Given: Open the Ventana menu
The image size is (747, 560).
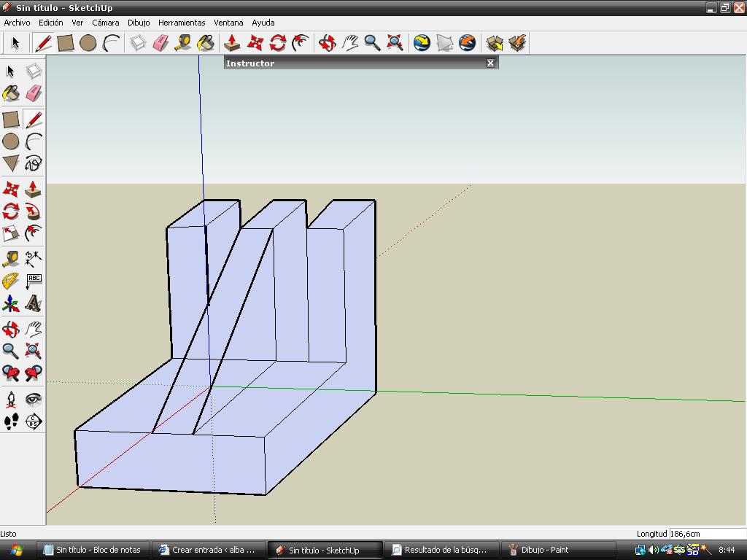Looking at the screenshot, I should pyautogui.click(x=228, y=23).
